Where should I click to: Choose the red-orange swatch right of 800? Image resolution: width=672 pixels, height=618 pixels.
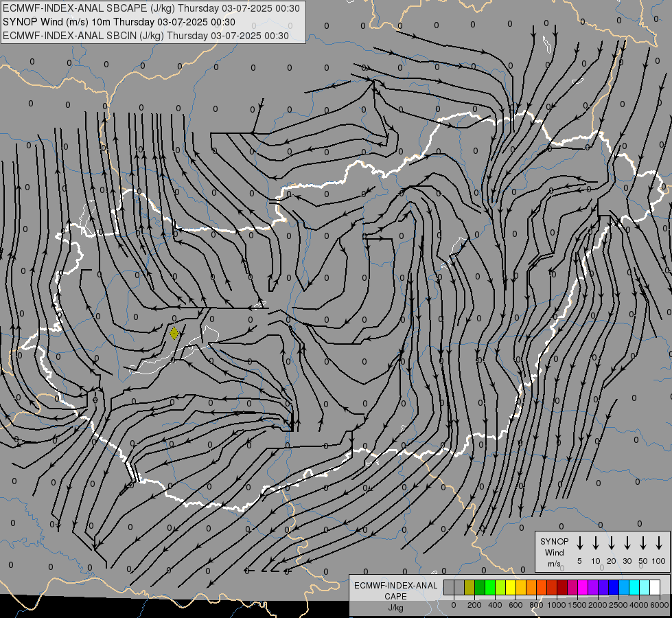pyautogui.click(x=542, y=587)
